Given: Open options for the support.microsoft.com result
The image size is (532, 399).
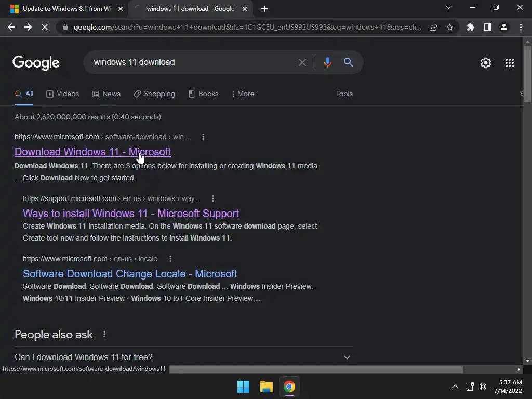Looking at the screenshot, I should (x=212, y=198).
